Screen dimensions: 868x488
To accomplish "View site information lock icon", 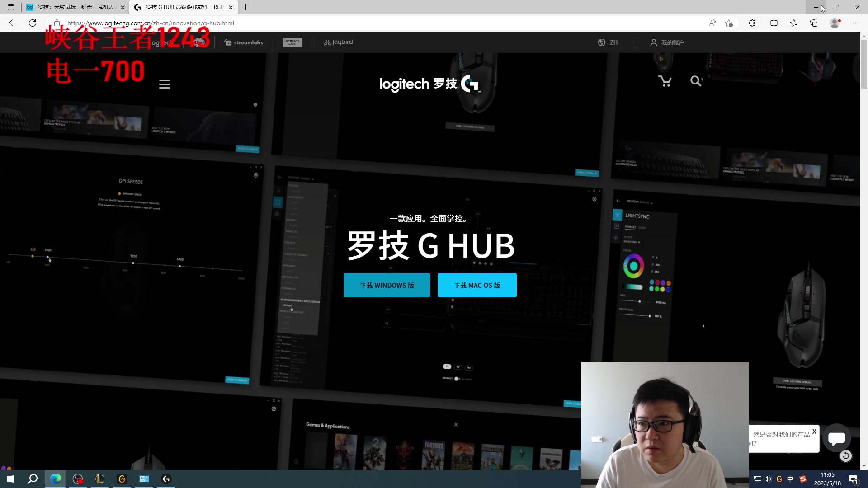I will pos(57,23).
